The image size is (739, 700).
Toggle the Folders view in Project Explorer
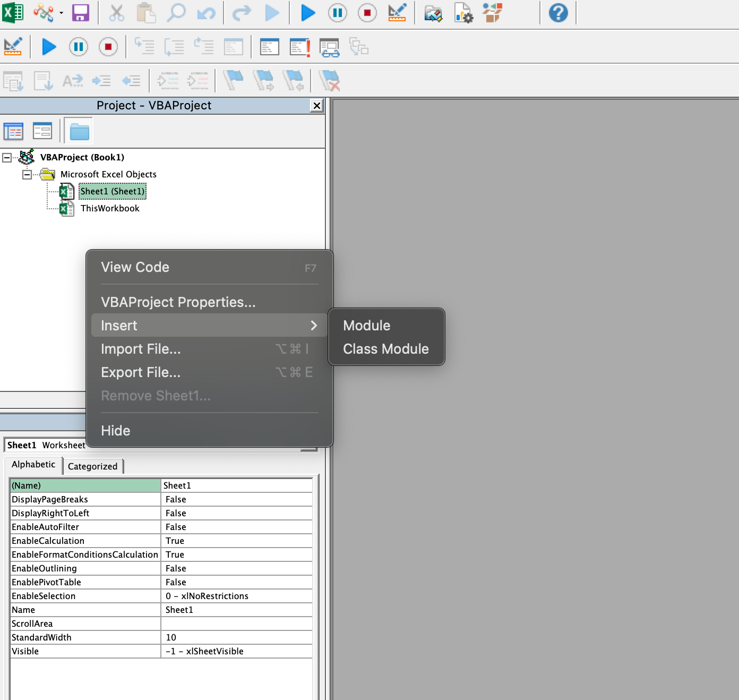79,131
